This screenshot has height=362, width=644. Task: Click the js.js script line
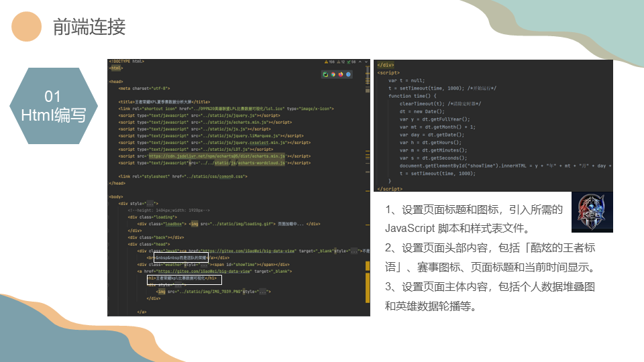pyautogui.click(x=195, y=129)
